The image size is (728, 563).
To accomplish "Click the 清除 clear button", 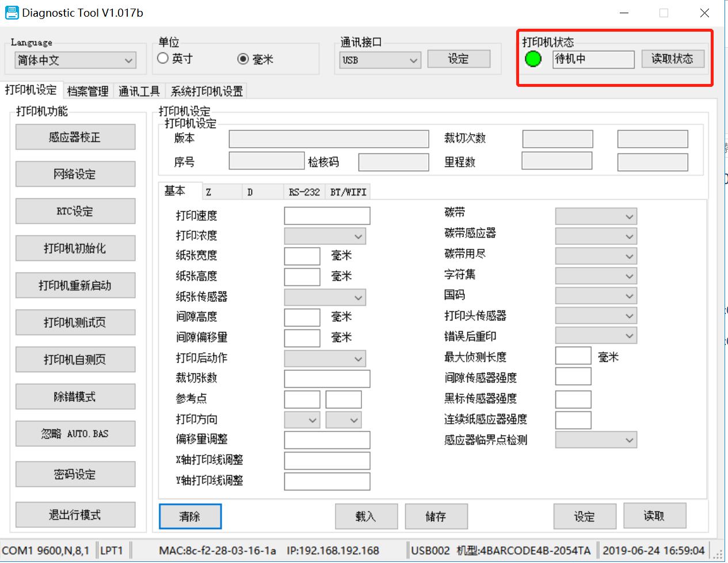I will [x=190, y=516].
